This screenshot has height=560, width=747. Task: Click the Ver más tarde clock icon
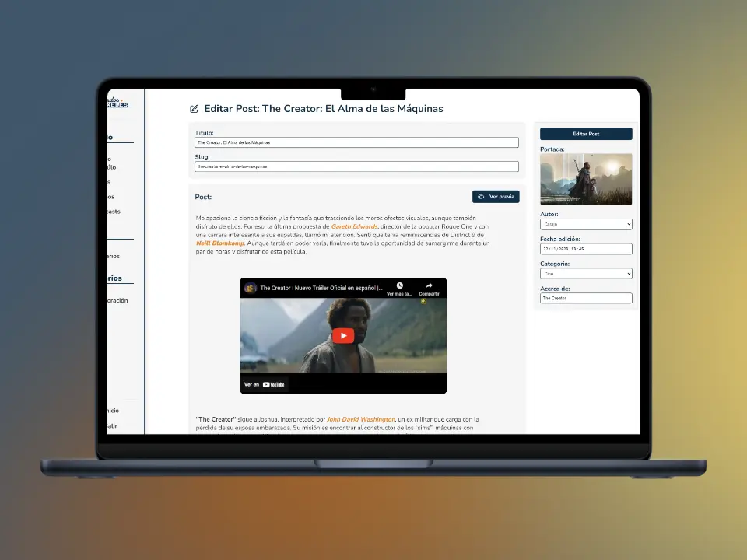399,285
